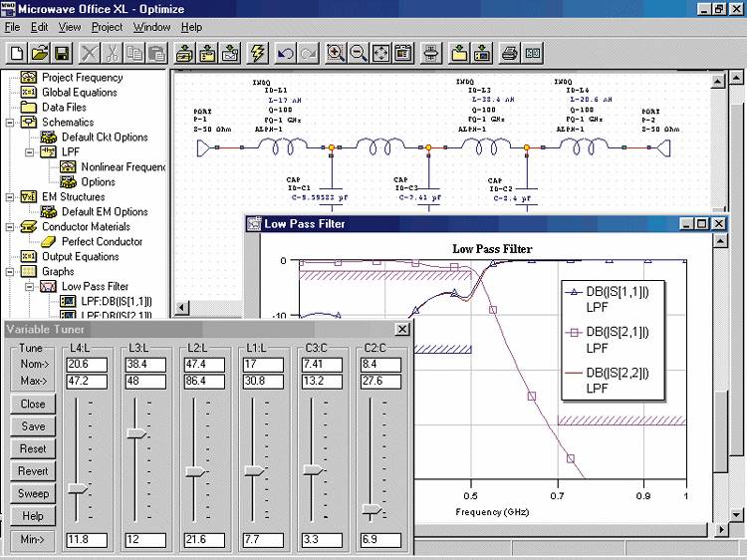This screenshot has height=560, width=747.
Task: Click the Print toolbar icon
Action: coord(509,53)
